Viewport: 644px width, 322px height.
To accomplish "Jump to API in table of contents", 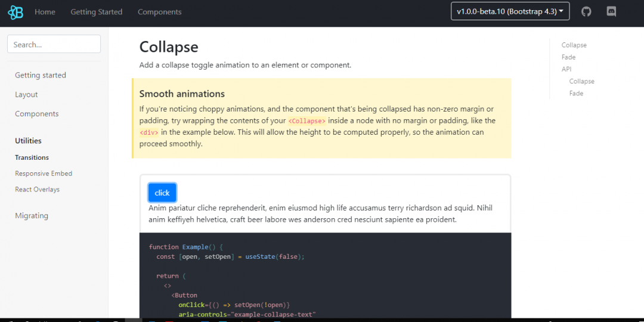I will [x=566, y=69].
